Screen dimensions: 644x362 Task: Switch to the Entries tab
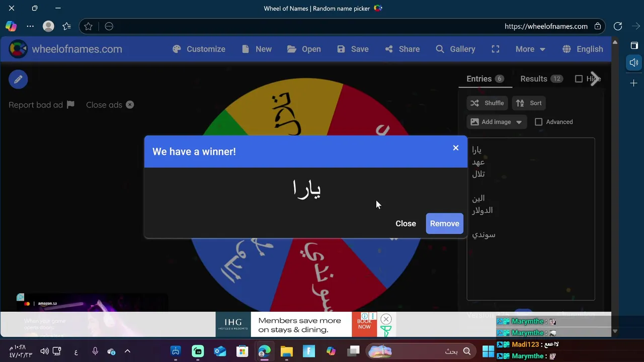coord(485,78)
